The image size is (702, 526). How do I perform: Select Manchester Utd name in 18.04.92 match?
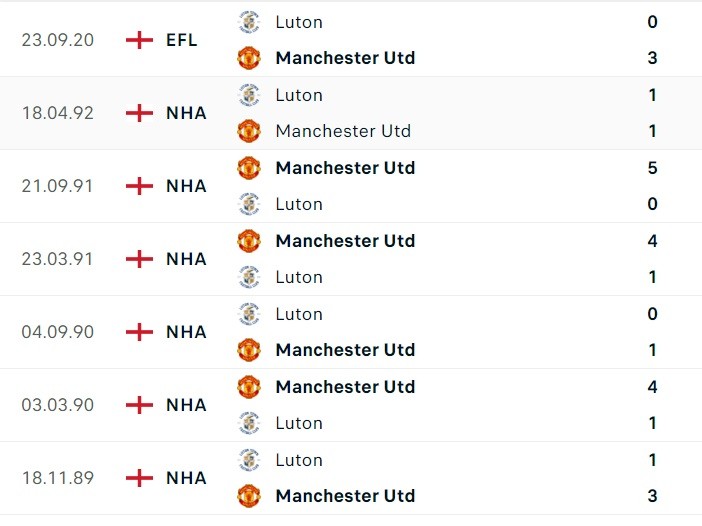point(343,131)
